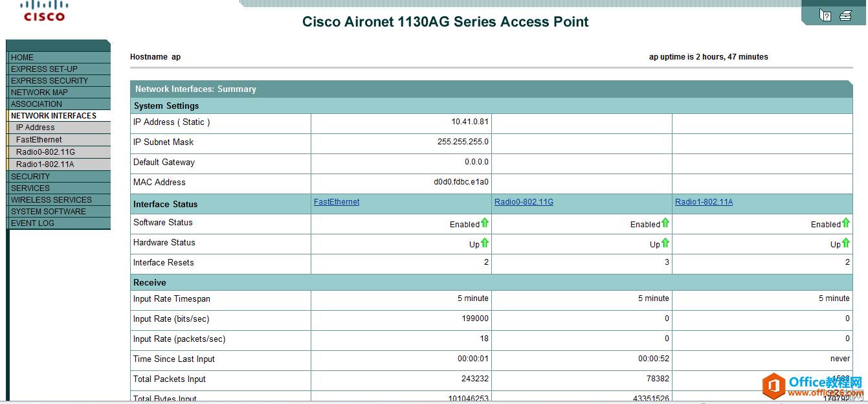Open Radio0-802.11G sidebar submenu entry
The height and width of the screenshot is (404, 868).
(x=59, y=152)
